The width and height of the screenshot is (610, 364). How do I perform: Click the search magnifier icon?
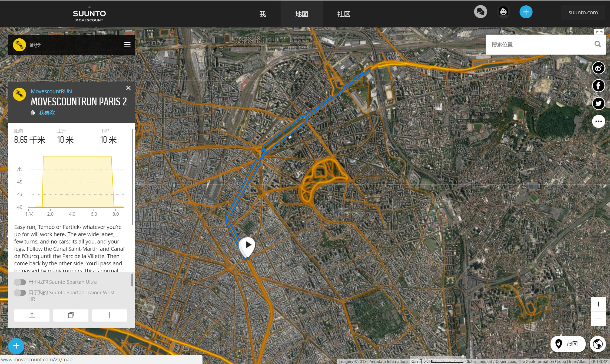click(598, 44)
